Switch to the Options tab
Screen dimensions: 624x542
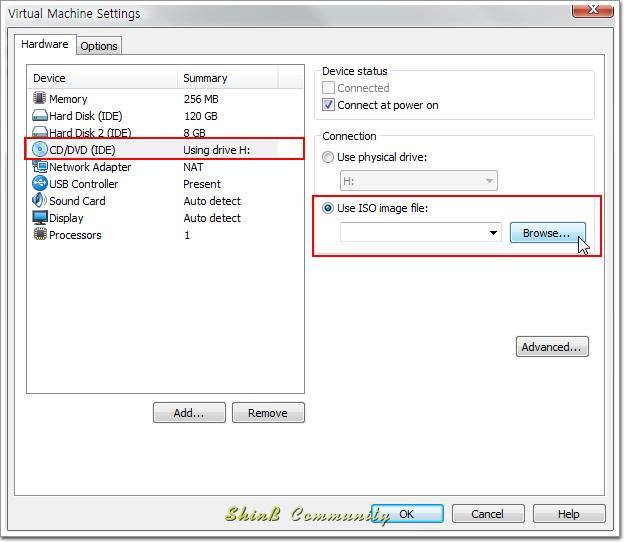pyautogui.click(x=99, y=46)
